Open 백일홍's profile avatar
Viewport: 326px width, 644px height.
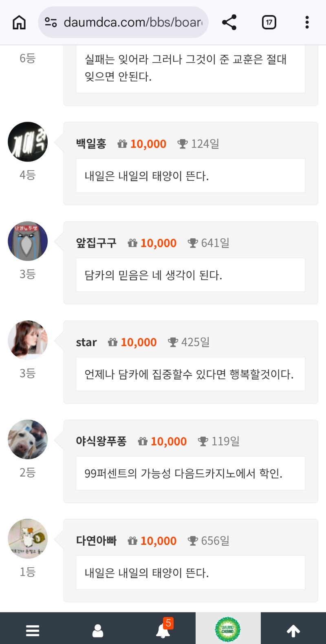28,142
